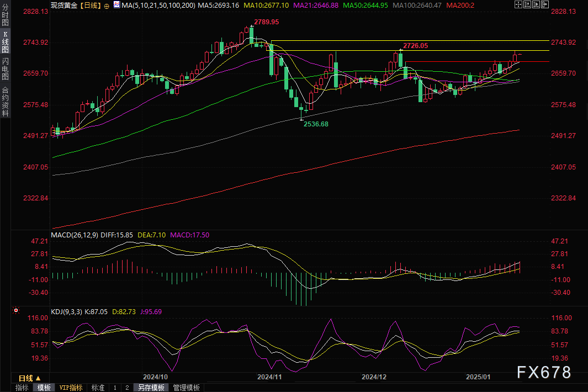
Task: Open the VIP指标 tab
Action: pos(71,388)
